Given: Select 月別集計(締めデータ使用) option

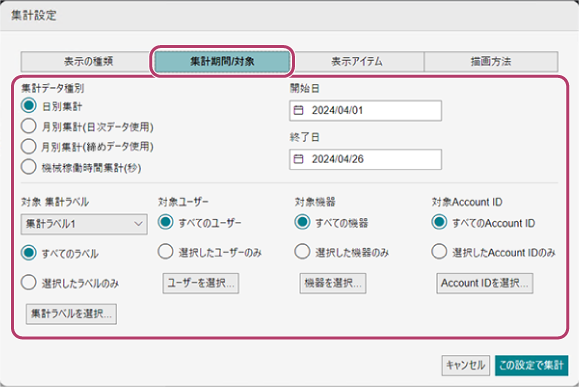Looking at the screenshot, I should 29,147.
